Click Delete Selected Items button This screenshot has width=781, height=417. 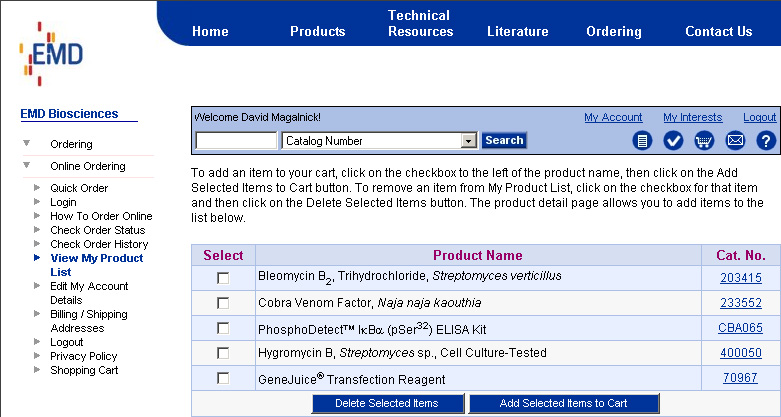pos(387,403)
